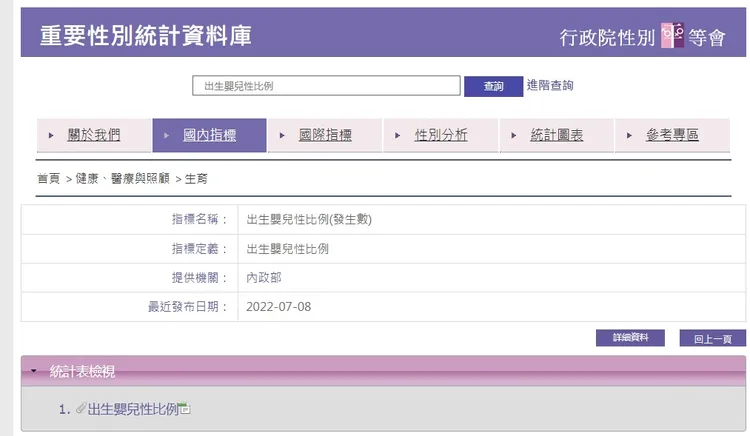Click the table icon after 出生嬰兒性比例 link

click(185, 409)
